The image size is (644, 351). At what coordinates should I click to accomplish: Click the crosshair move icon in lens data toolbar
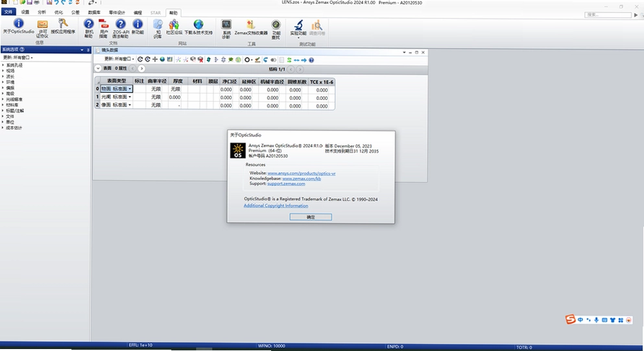155,60
